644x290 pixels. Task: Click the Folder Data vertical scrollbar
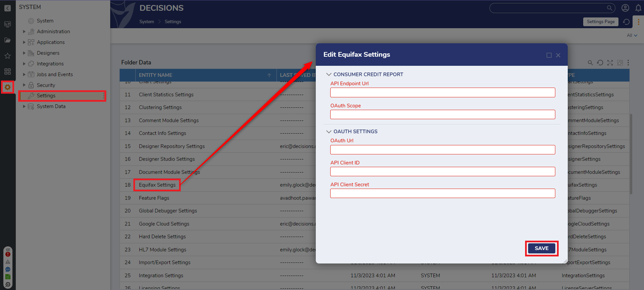pyautogui.click(x=631, y=154)
